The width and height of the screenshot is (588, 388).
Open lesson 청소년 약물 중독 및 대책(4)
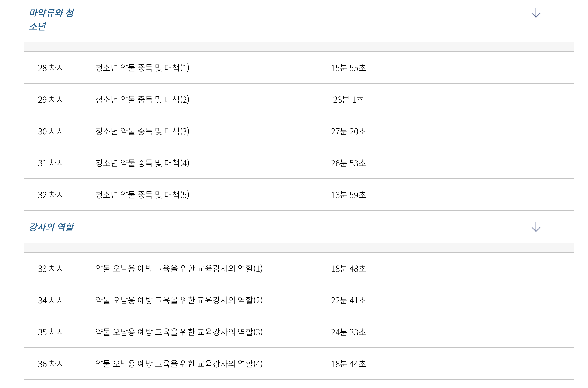[142, 163]
